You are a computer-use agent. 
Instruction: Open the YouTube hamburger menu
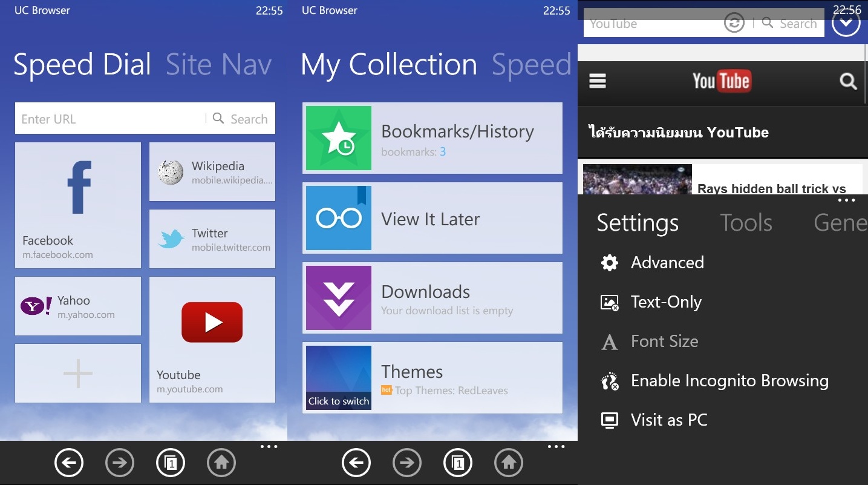[x=598, y=81]
